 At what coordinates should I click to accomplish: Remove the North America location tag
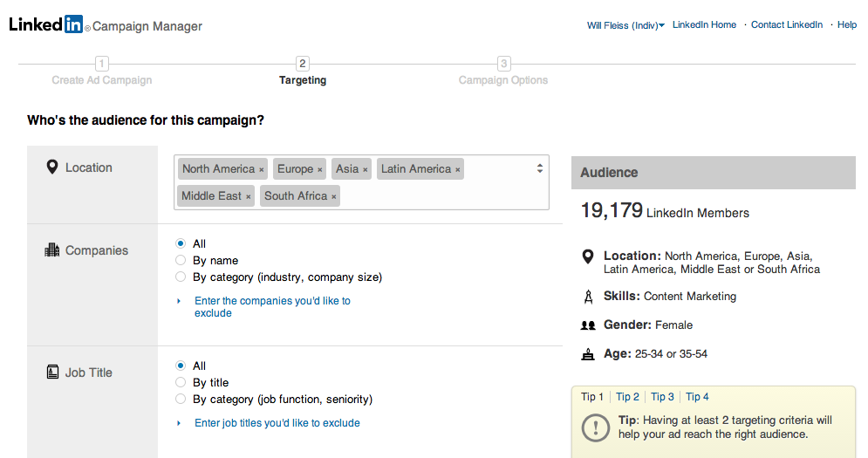(262, 170)
